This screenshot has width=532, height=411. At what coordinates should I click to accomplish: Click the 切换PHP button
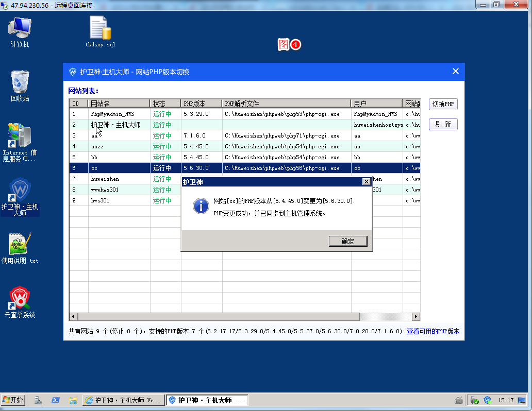443,104
